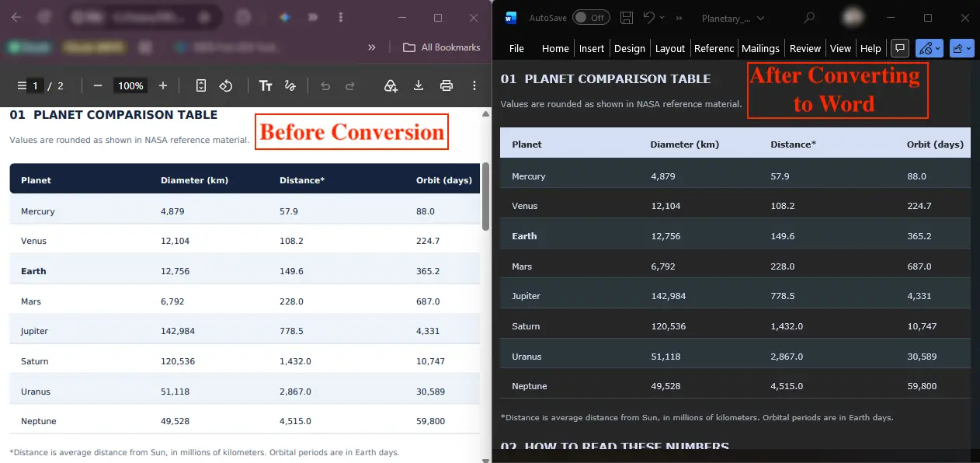Switch to the Design ribbon tab
This screenshot has height=463, width=980.
point(630,48)
